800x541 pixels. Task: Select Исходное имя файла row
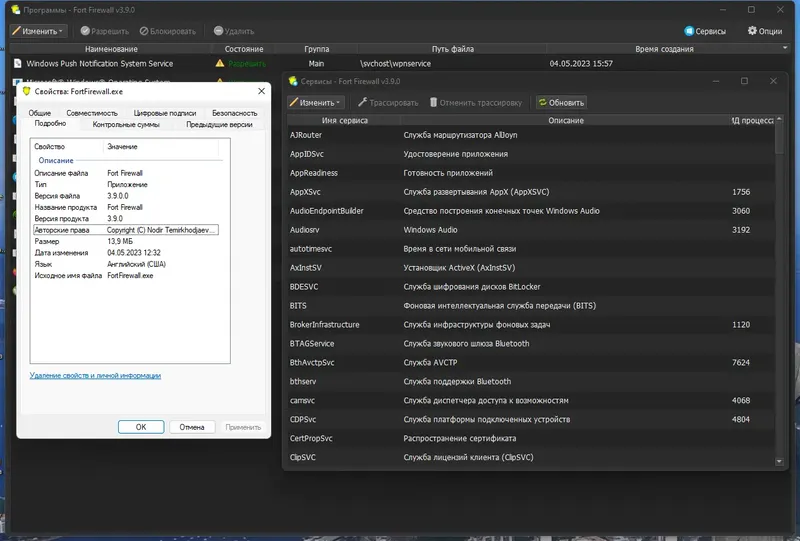tap(126, 276)
